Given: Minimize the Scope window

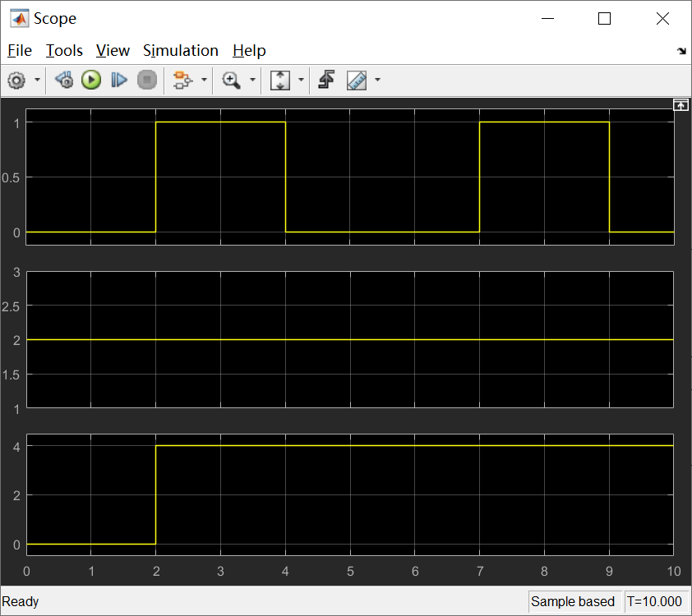Looking at the screenshot, I should coord(547,19).
